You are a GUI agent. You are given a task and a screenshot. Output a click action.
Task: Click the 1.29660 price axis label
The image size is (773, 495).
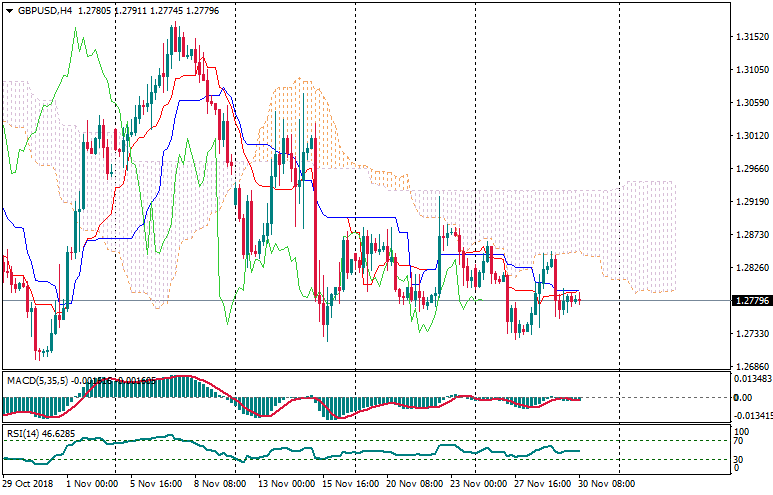tap(750, 169)
